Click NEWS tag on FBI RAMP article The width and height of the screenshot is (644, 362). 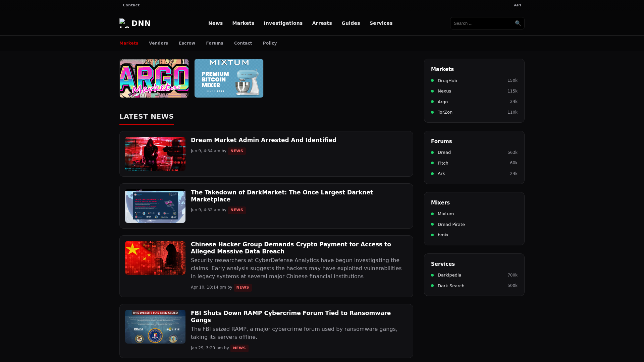[x=239, y=348]
